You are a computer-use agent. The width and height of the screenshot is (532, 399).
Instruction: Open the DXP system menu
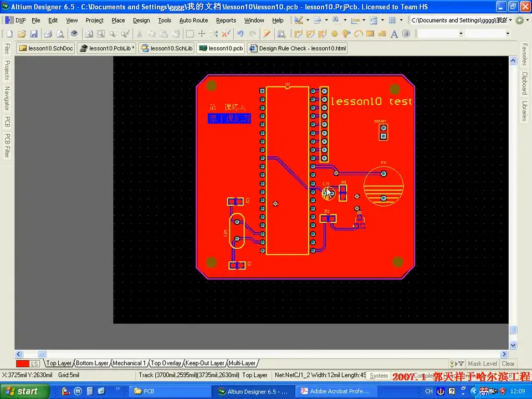pos(16,21)
